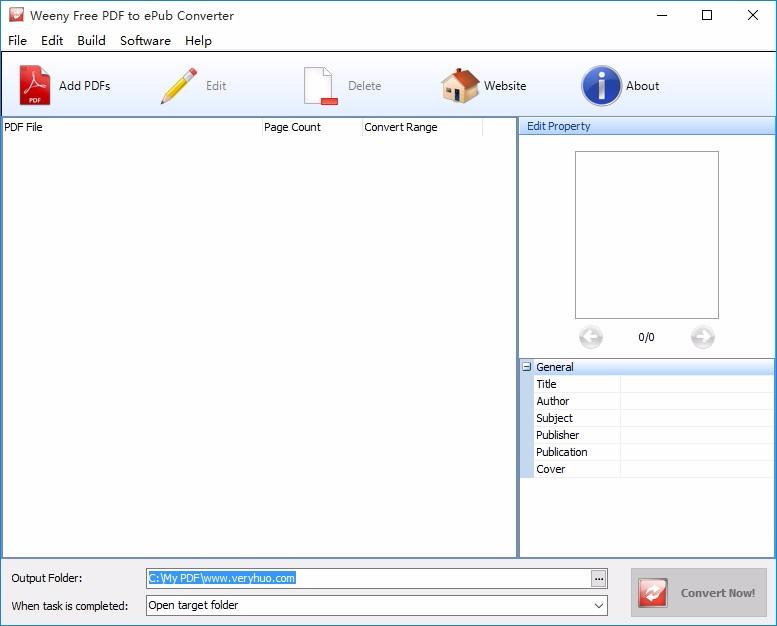Viewport: 777px width, 626px height.
Task: Click the previous page arrow in preview
Action: point(591,337)
